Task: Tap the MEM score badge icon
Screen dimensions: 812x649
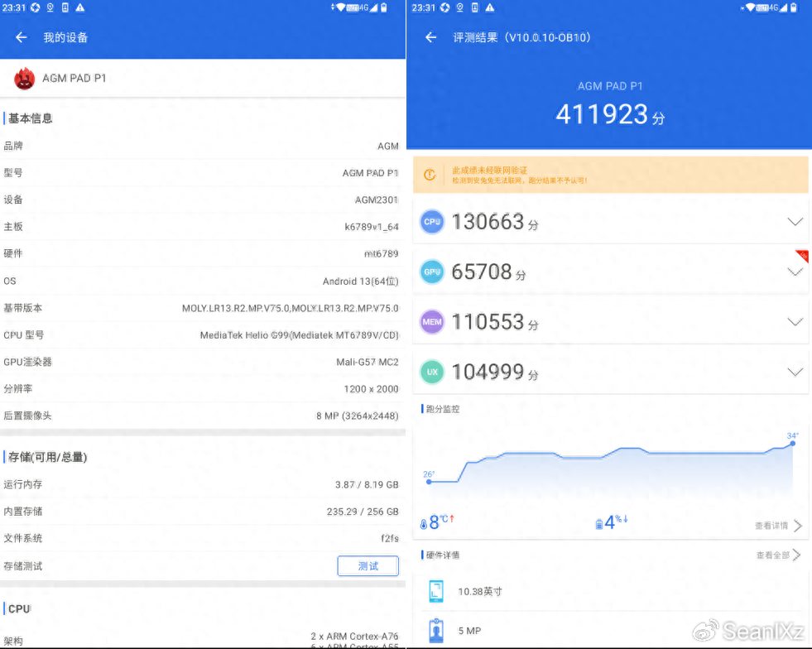Action: pyautogui.click(x=432, y=322)
